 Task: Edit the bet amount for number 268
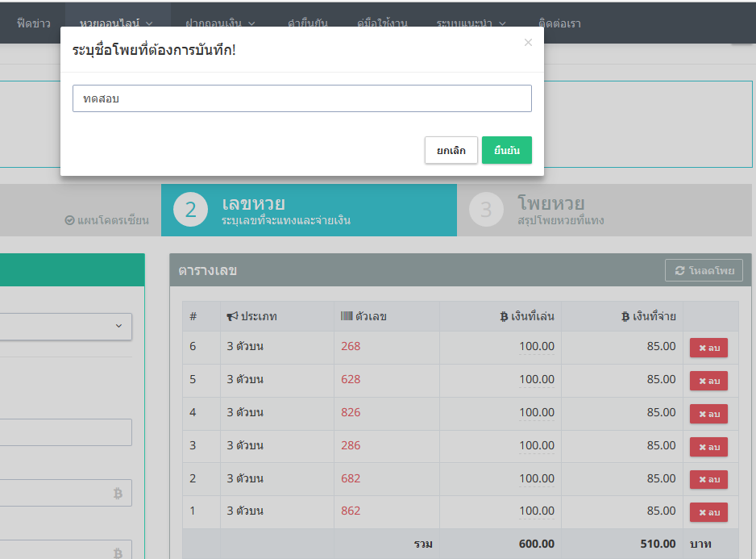click(536, 347)
